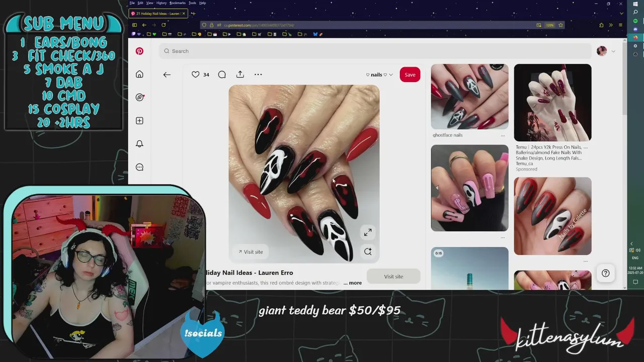Open the ghostface nails pin thumbnail
This screenshot has width=644, height=362.
469,97
